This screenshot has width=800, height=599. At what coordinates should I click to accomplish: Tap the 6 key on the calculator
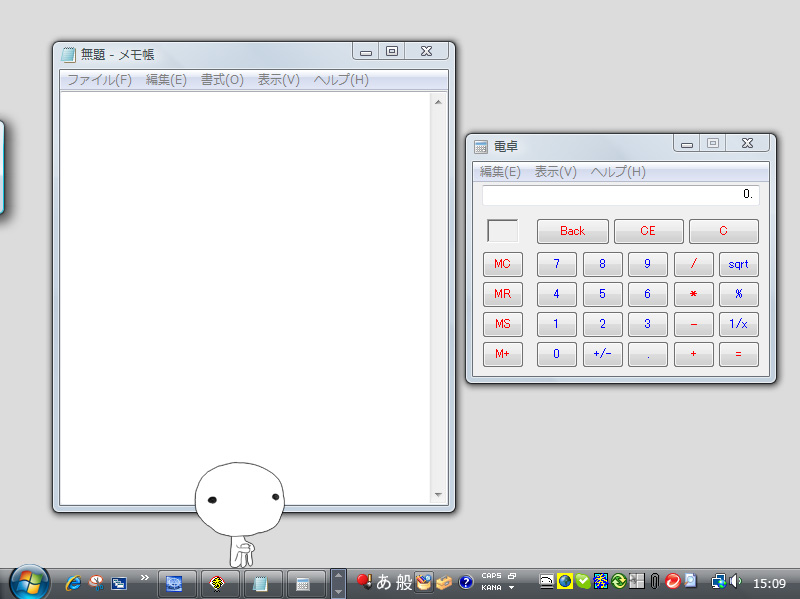647,294
